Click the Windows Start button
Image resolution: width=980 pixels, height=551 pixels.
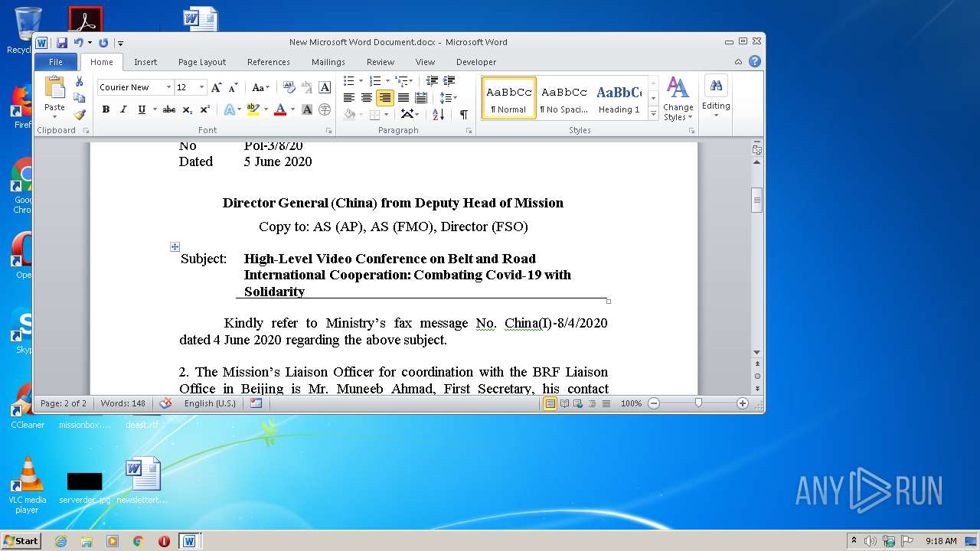(x=21, y=541)
